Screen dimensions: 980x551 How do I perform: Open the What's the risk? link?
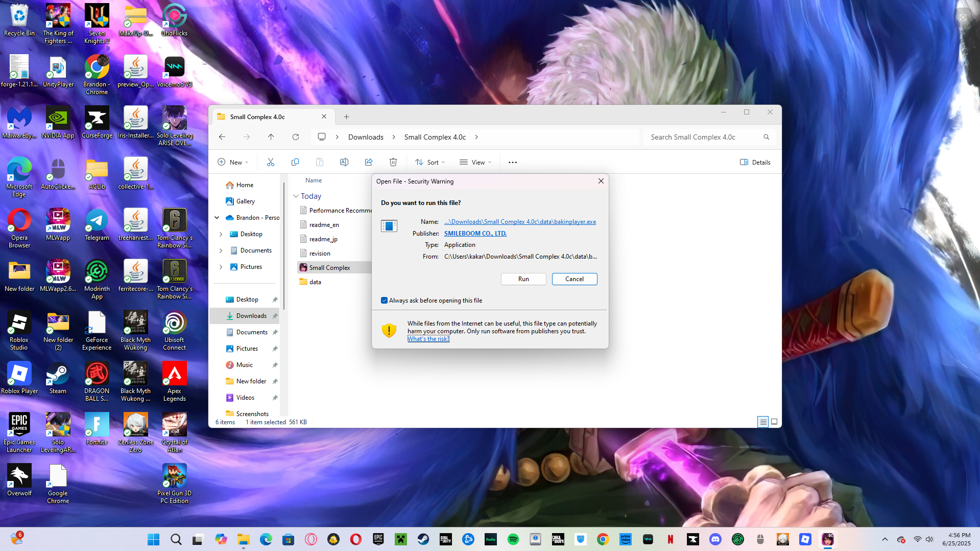pos(428,339)
